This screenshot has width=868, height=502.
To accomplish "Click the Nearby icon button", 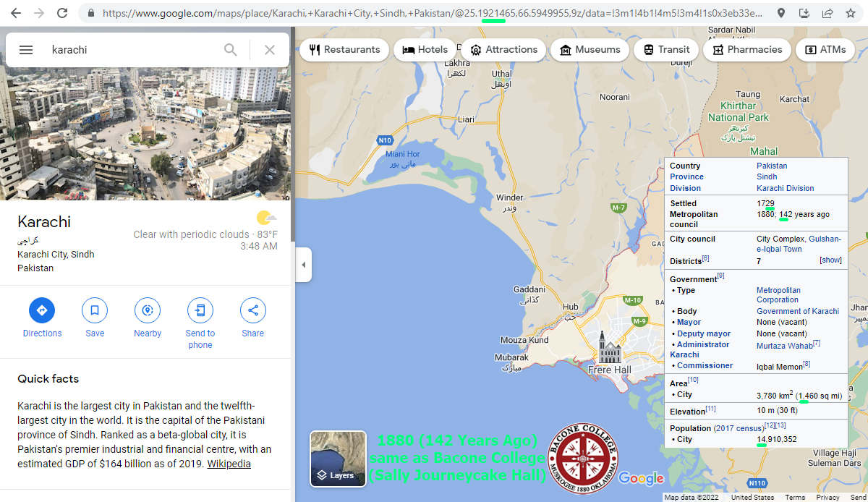I will (148, 310).
